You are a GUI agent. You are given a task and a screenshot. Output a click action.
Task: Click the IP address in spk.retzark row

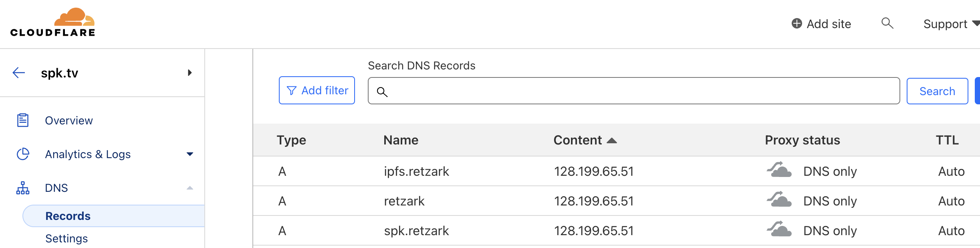coord(594,231)
